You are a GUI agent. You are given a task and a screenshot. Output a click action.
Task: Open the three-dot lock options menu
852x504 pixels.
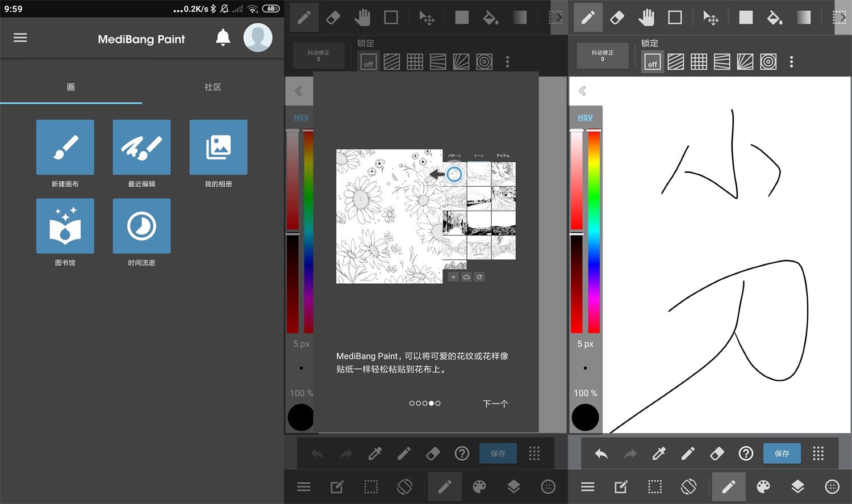coord(791,61)
